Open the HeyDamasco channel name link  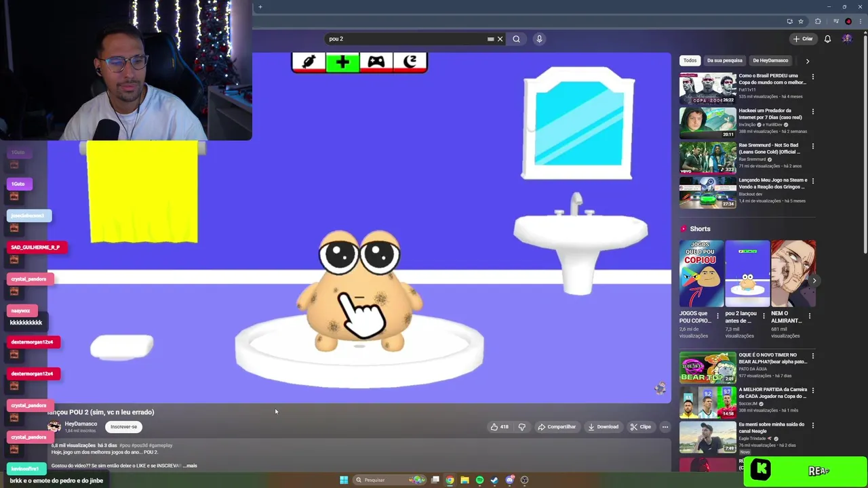[81, 424]
